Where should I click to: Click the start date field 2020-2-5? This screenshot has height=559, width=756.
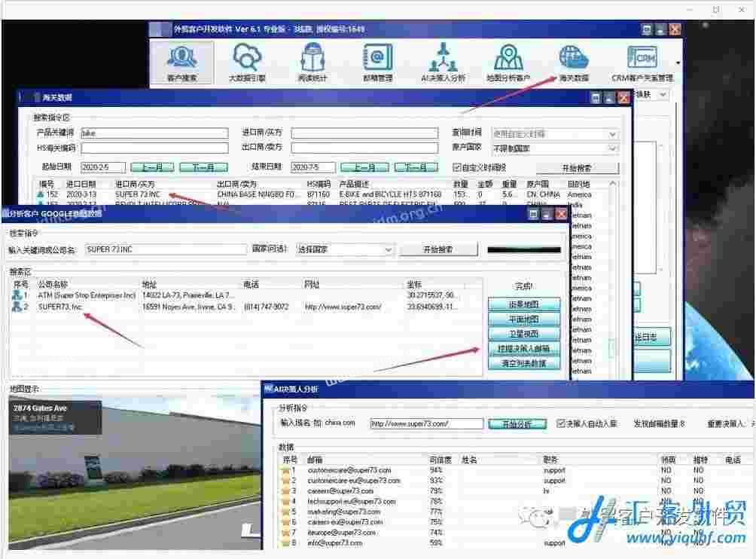tap(103, 167)
